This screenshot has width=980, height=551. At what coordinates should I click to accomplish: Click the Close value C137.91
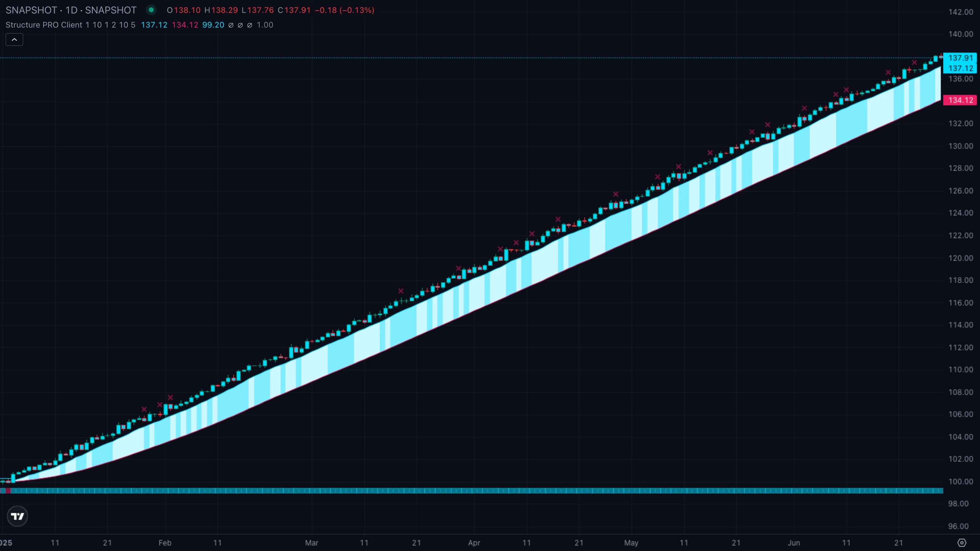pyautogui.click(x=294, y=10)
